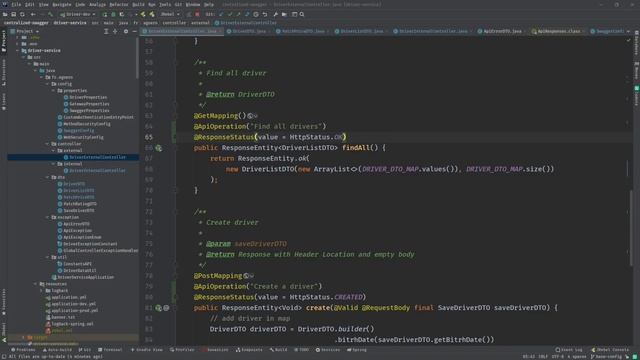
Task: Switch to the DriverDTO.java editor tab
Action: 249,31
